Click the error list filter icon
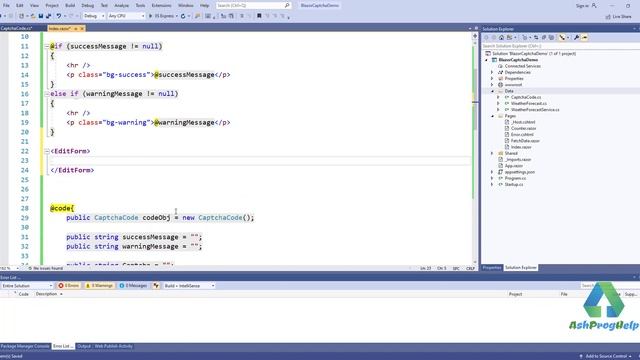Image resolution: width=640 pixels, height=360 pixels. point(156,286)
